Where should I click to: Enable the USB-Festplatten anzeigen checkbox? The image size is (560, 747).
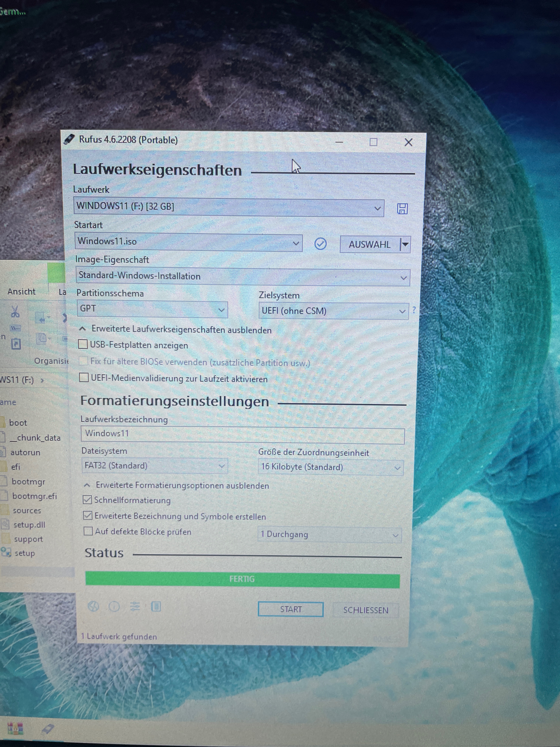83,344
